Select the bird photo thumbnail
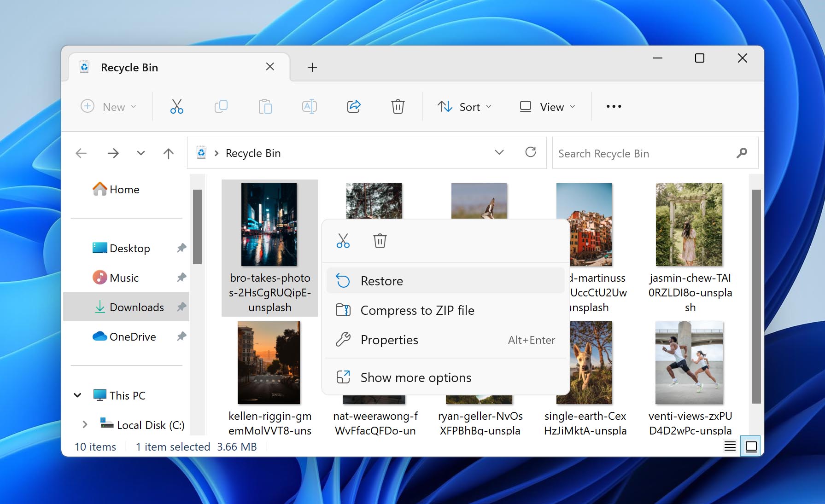The image size is (825, 504). pyautogui.click(x=479, y=201)
